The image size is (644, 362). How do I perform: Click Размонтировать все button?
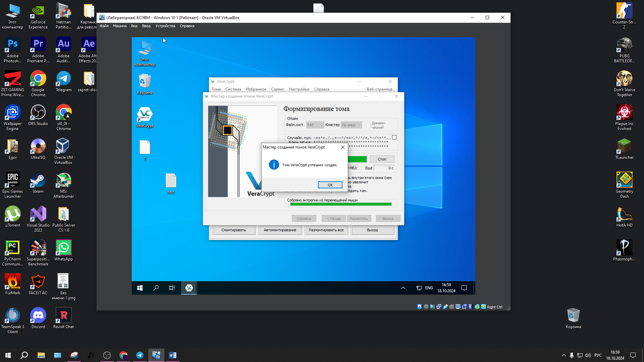pos(326,230)
